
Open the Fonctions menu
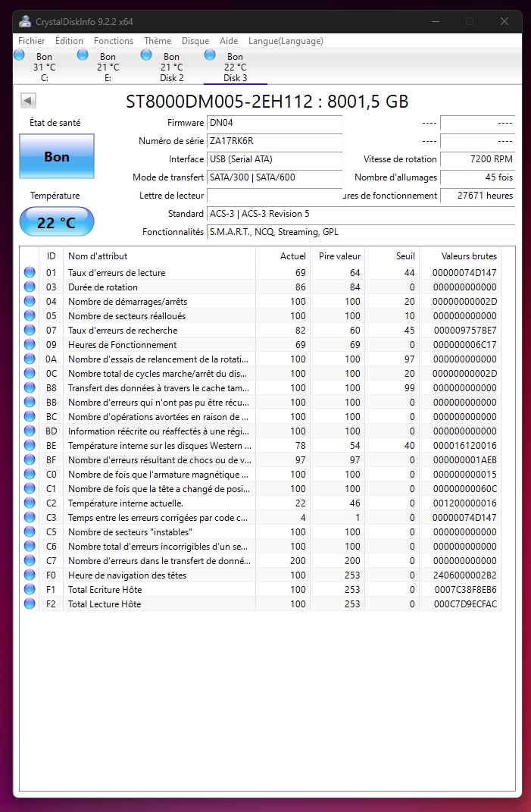[114, 41]
